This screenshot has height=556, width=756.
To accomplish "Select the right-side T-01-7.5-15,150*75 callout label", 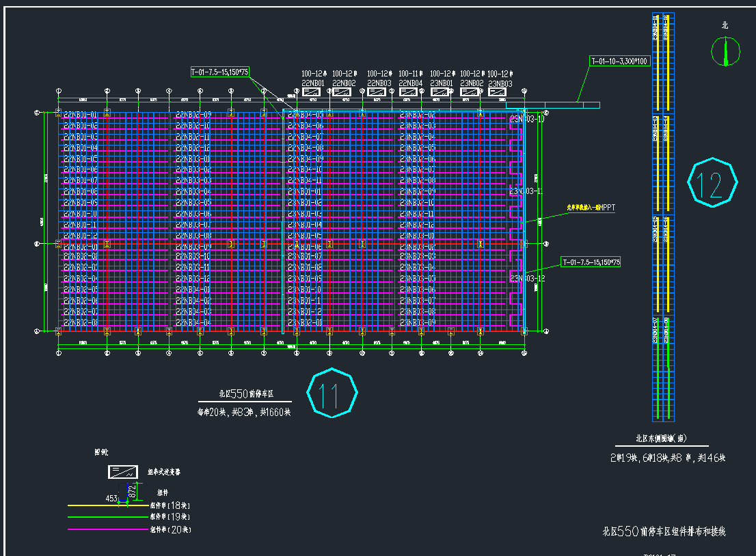I will tap(590, 262).
